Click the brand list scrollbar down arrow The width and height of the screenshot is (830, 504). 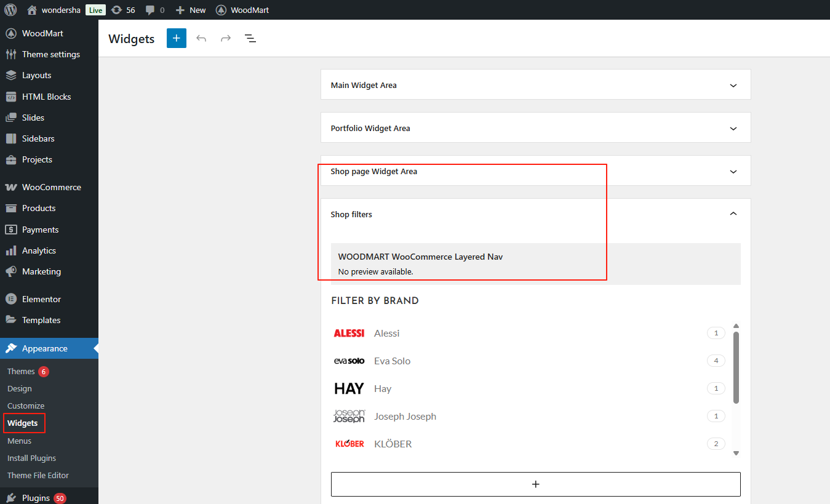coord(736,454)
